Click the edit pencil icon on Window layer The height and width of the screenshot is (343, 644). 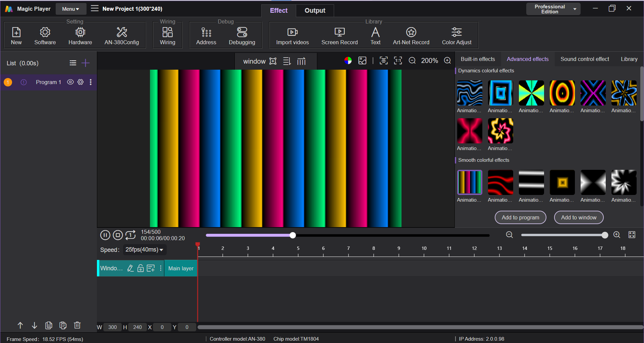130,268
